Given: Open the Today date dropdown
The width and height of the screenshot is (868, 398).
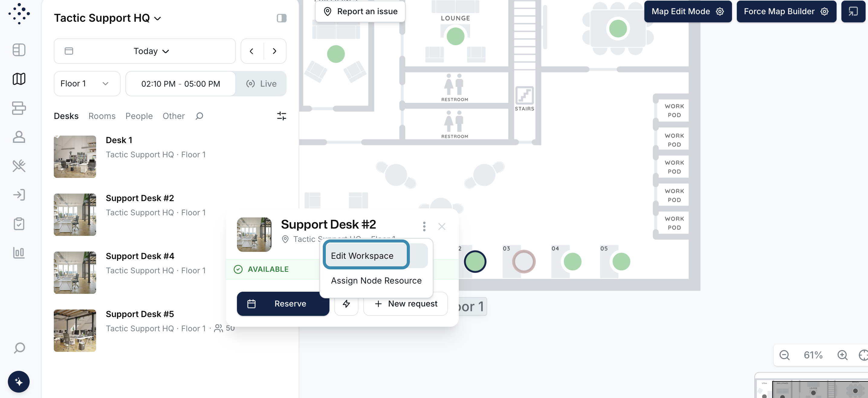Looking at the screenshot, I should (145, 51).
